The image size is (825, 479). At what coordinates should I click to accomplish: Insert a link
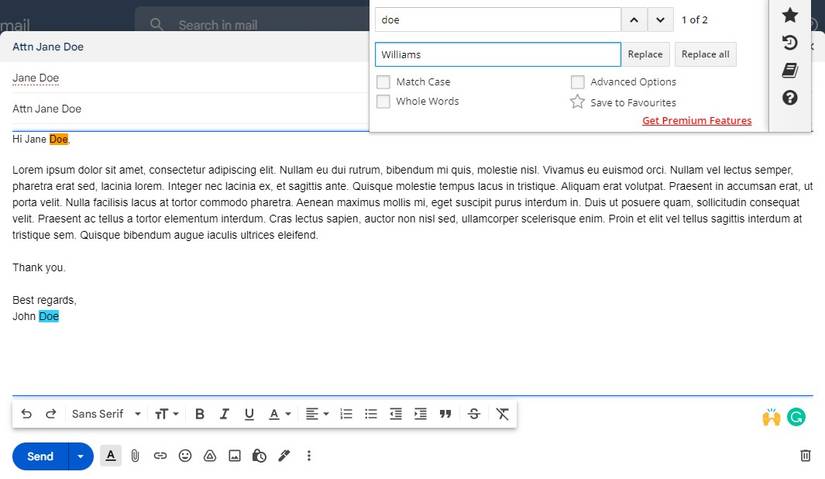coord(160,456)
